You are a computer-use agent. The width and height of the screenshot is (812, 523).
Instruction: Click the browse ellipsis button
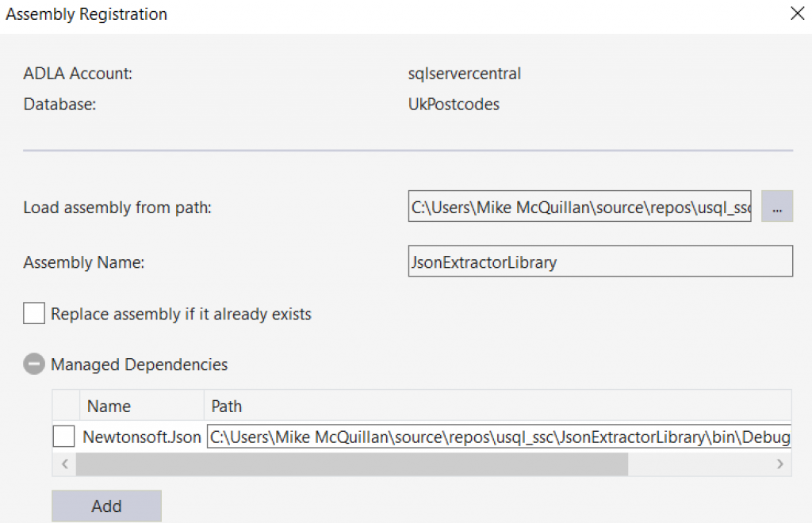(777, 207)
